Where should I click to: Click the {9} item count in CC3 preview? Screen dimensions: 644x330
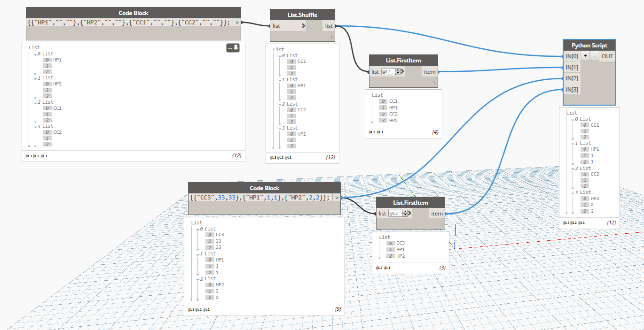coord(338,309)
